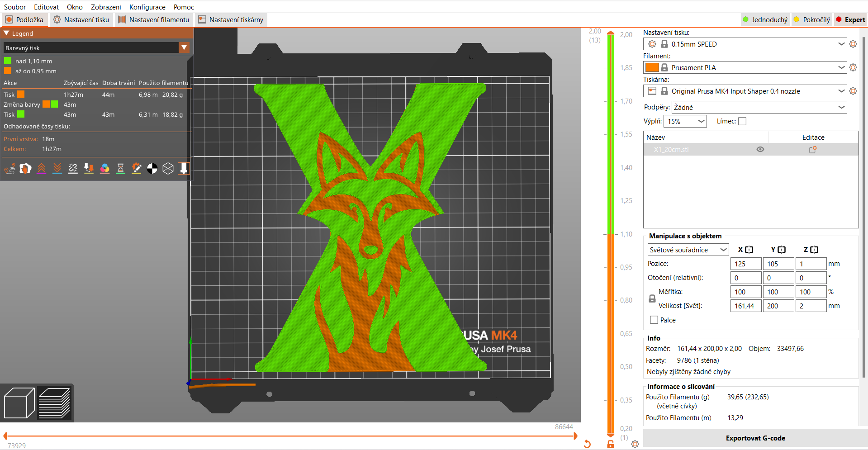Open the Barevný tisk view dropdown
This screenshot has height=450, width=868.
point(96,47)
